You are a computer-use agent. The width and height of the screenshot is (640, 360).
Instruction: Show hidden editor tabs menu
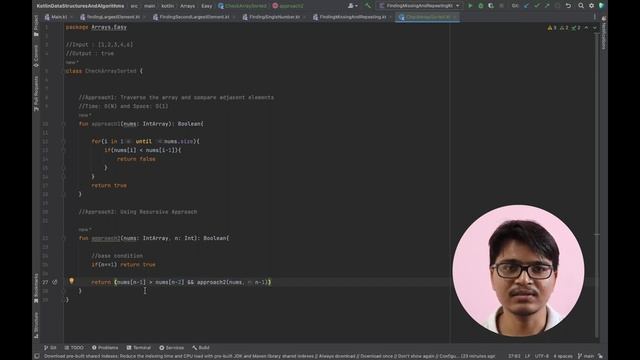[594, 17]
